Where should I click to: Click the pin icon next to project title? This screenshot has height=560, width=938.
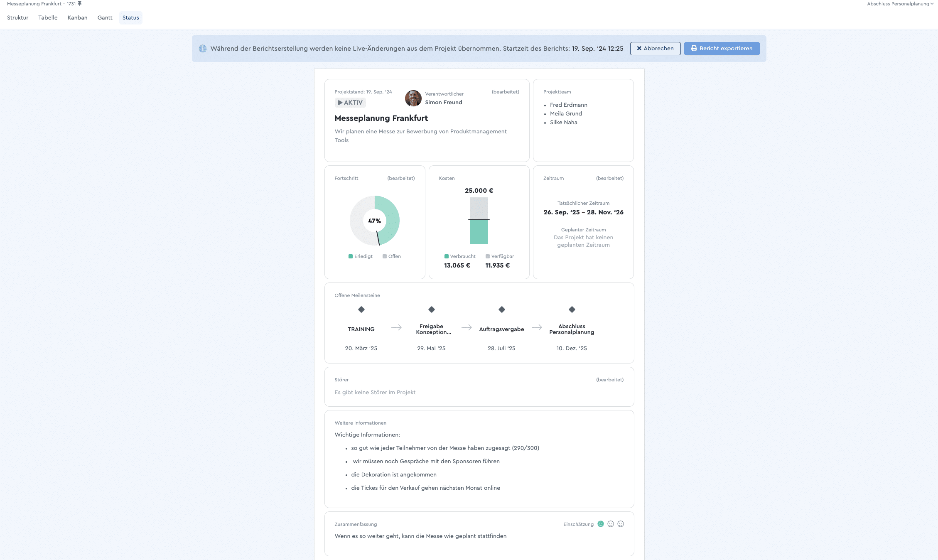(80, 4)
